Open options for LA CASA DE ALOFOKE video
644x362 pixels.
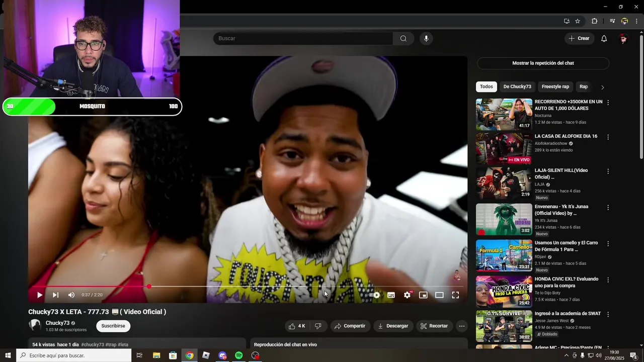(x=608, y=137)
